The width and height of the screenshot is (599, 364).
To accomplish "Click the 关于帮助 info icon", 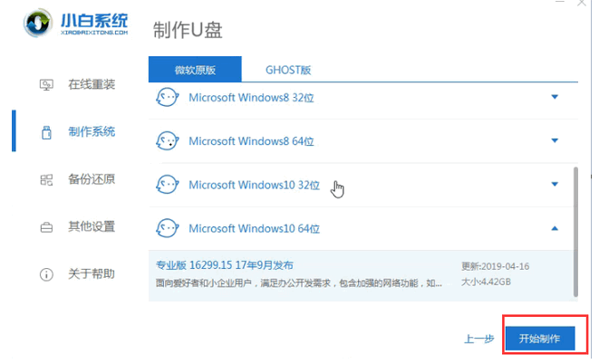I will (x=46, y=273).
